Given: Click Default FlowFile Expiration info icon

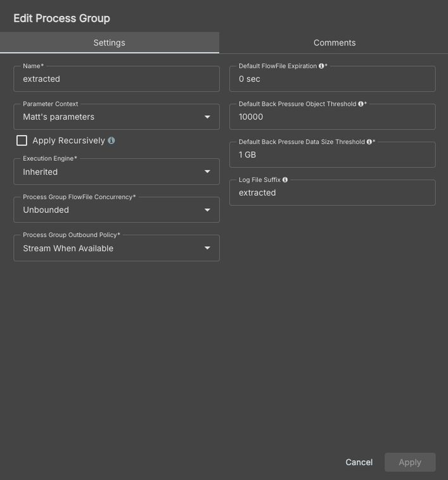Looking at the screenshot, I should (321, 66).
